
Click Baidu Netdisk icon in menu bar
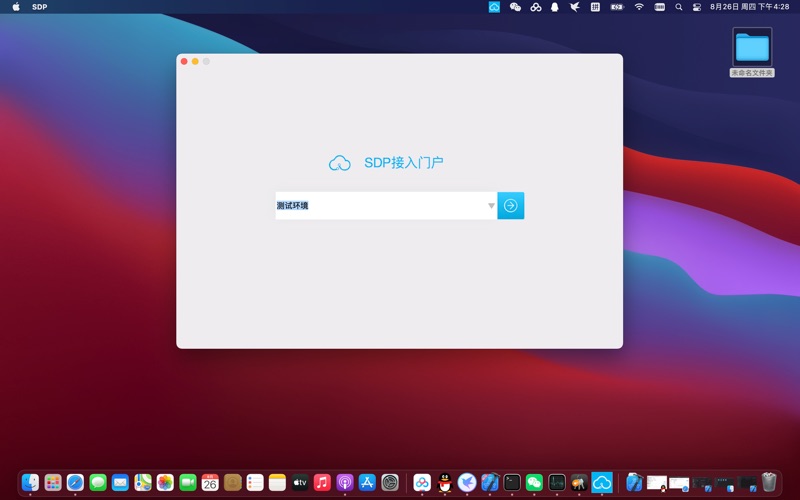coord(536,7)
